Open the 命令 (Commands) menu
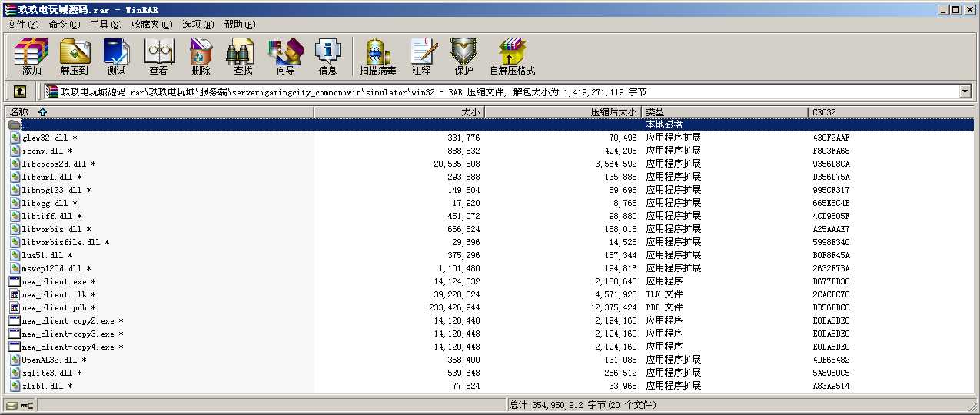 [65, 25]
